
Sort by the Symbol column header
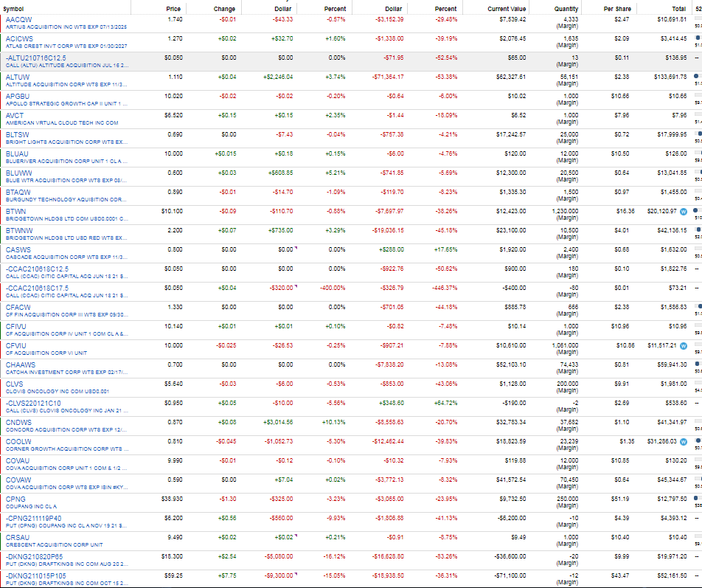point(13,9)
